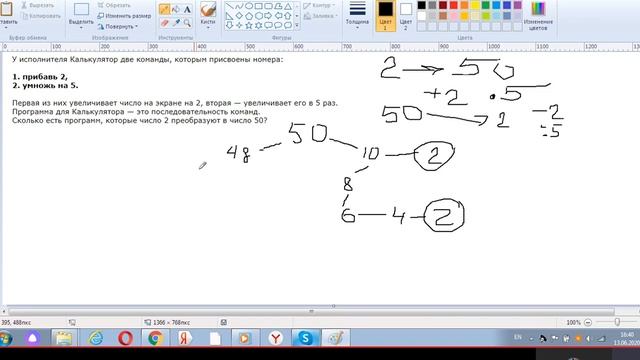Click Resize (Изменить размер) button

(x=124, y=16)
